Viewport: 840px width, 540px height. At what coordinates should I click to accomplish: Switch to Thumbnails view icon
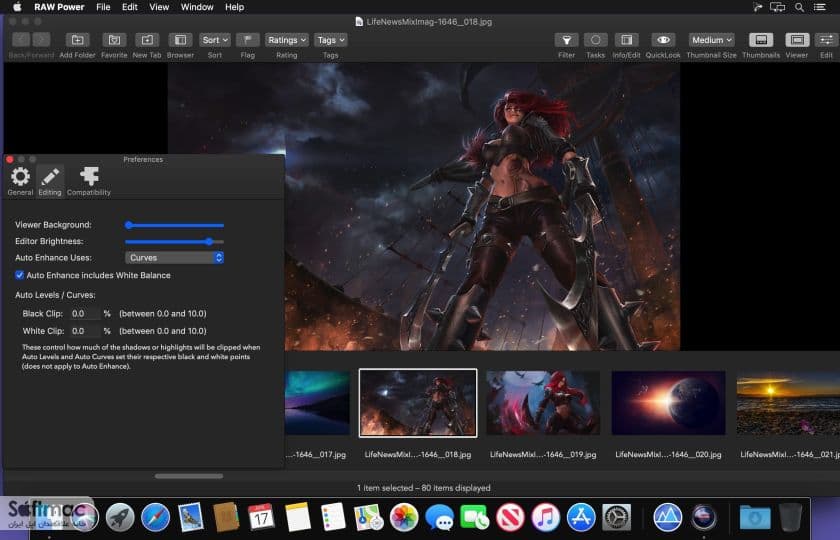click(x=761, y=40)
